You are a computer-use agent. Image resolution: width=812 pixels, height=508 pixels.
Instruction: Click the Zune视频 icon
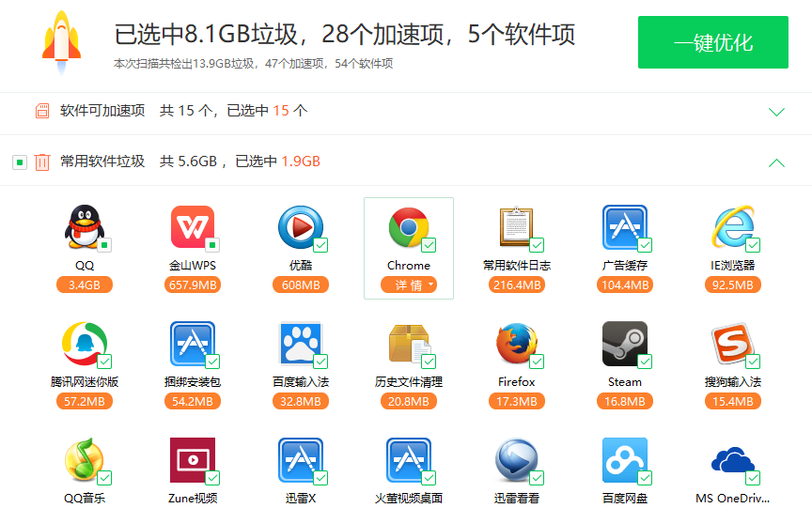pyautogui.click(x=192, y=459)
